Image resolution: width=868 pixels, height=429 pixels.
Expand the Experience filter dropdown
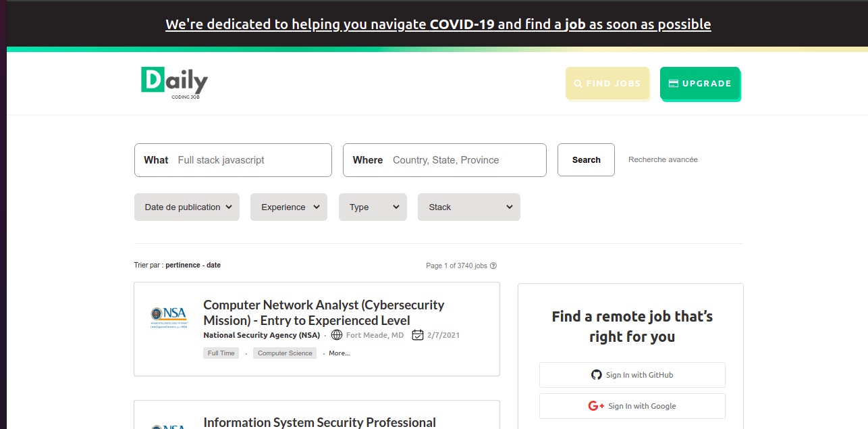[x=289, y=207]
